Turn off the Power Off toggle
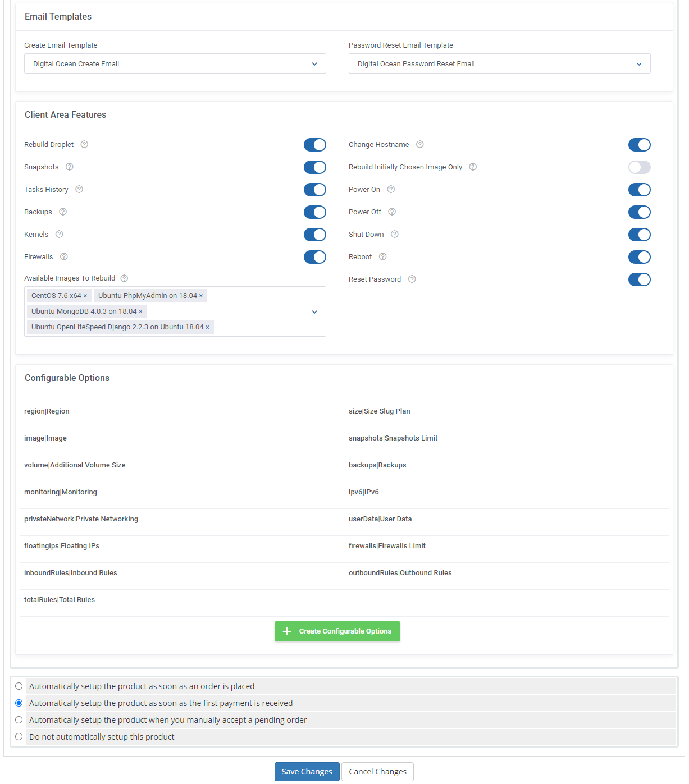Viewport: 689px width, 784px height. 640,212
